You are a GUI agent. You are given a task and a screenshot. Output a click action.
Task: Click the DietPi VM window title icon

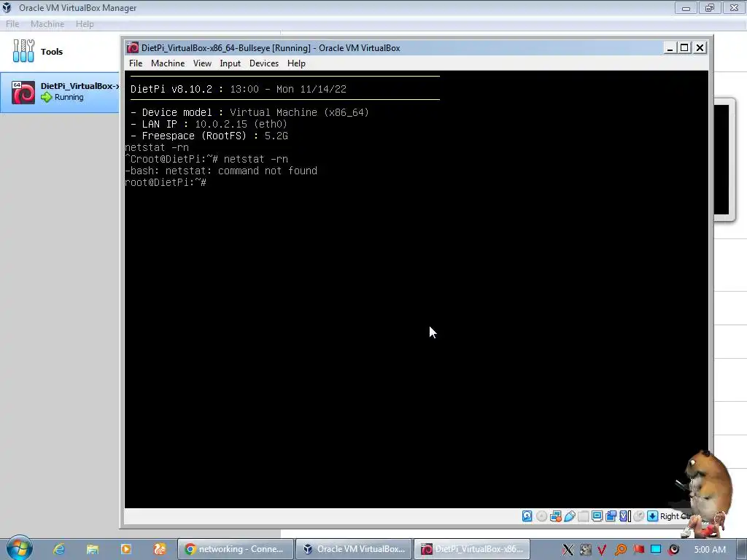tap(133, 47)
